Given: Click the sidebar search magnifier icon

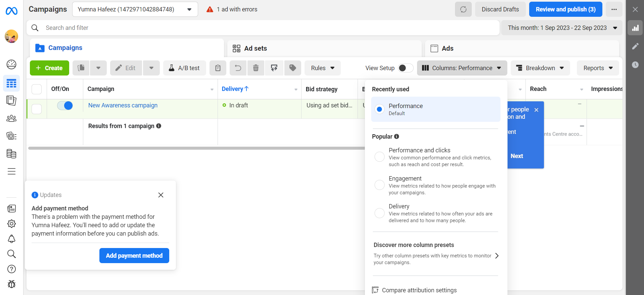Looking at the screenshot, I should point(11,254).
